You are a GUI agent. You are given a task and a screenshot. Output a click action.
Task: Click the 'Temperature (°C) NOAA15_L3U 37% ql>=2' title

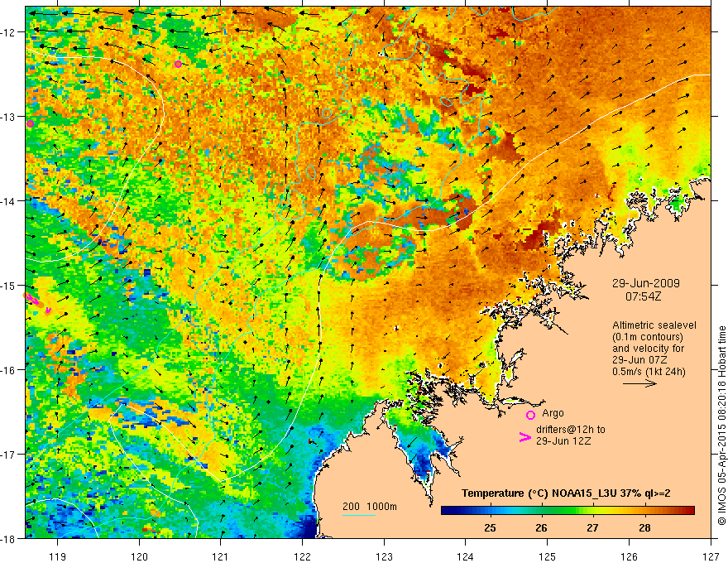(566, 493)
